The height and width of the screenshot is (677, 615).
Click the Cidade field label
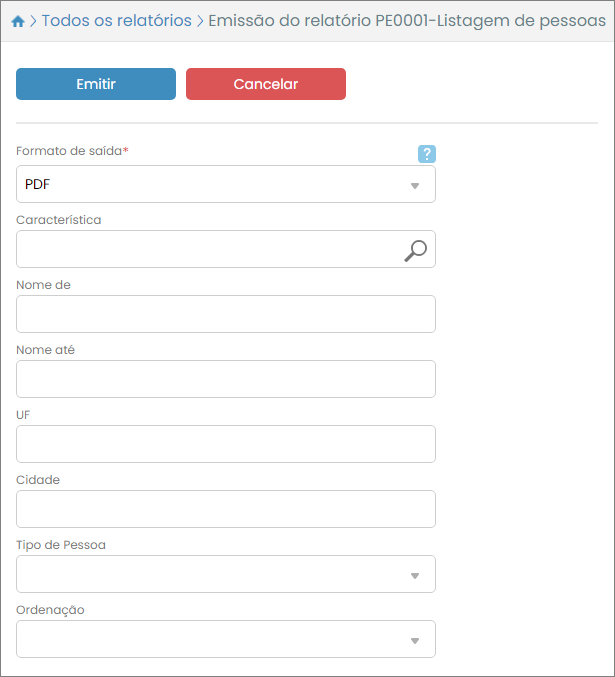click(x=38, y=480)
